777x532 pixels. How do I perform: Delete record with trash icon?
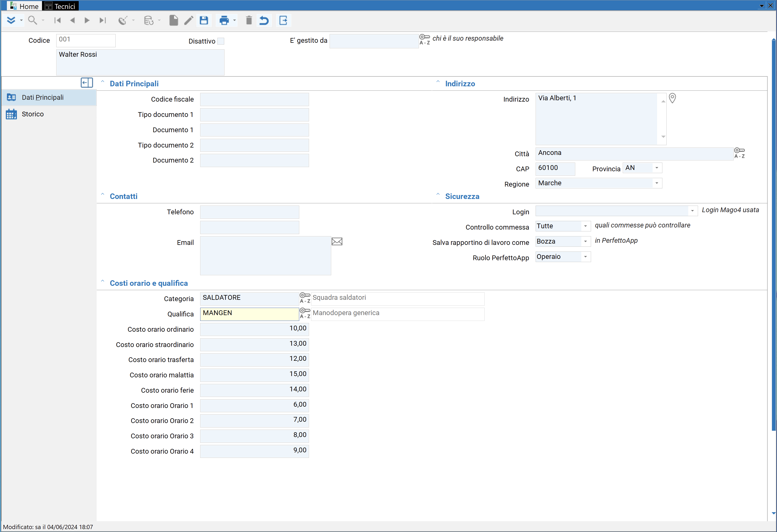point(249,20)
